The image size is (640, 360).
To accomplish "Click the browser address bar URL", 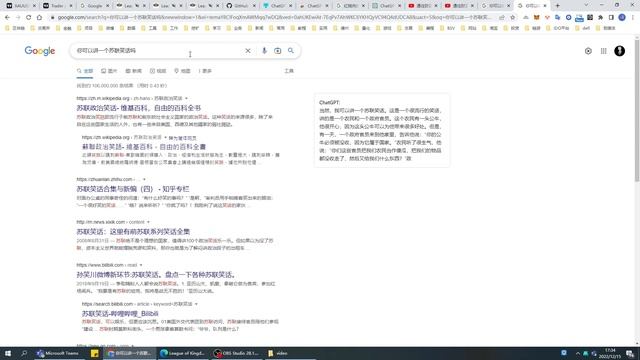I will [x=273, y=18].
